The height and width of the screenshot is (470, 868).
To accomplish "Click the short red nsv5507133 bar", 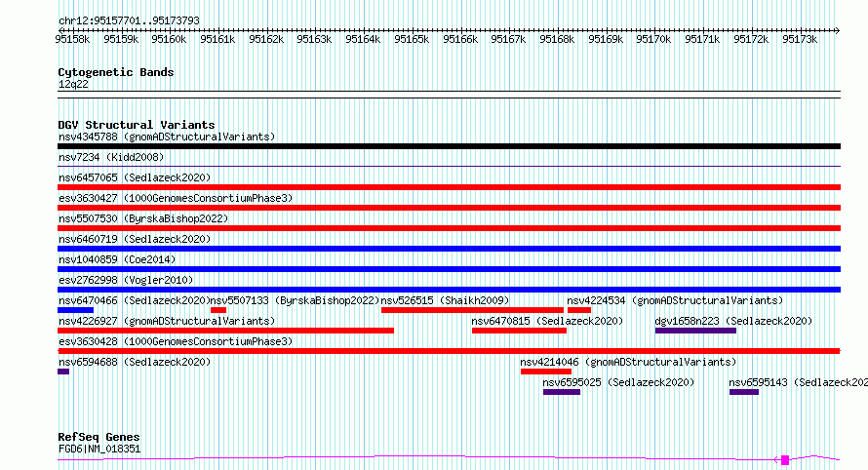I will pos(218,310).
